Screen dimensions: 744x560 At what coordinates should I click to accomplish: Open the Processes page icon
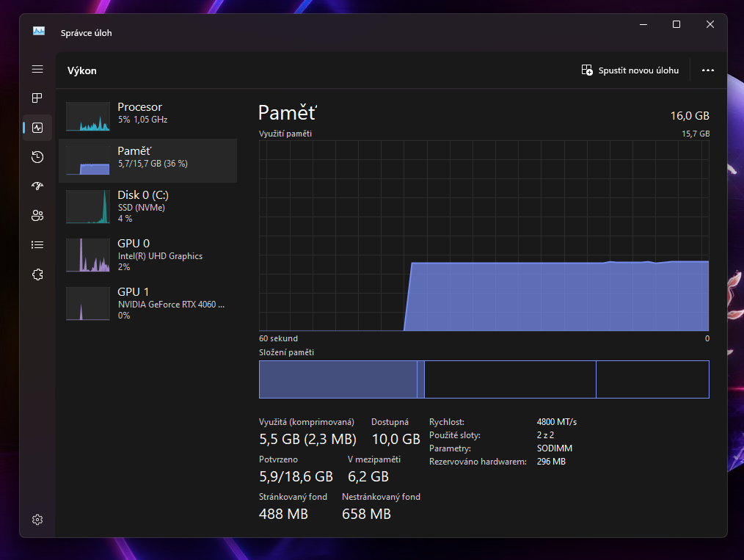click(x=37, y=98)
